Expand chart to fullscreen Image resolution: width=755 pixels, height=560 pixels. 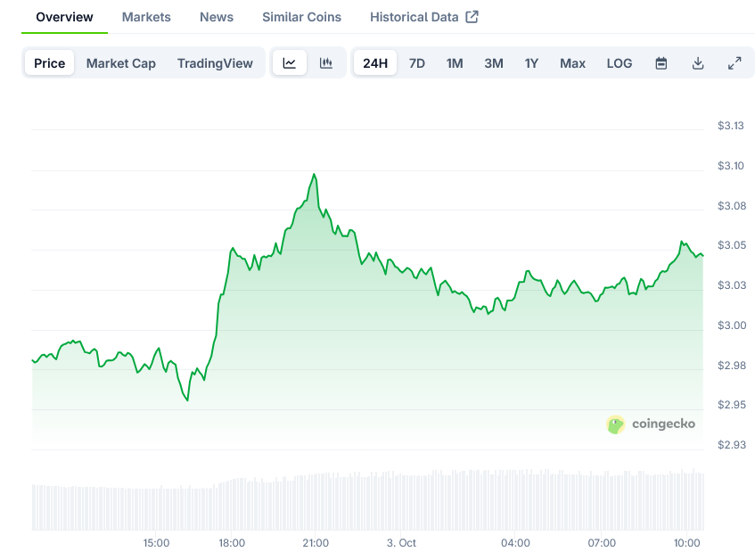pyautogui.click(x=734, y=63)
